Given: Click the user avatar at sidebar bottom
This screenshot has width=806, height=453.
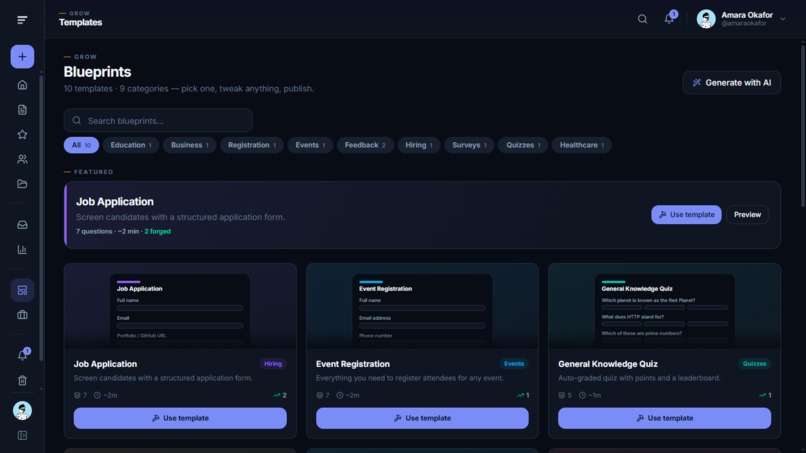Looking at the screenshot, I should pyautogui.click(x=22, y=410).
